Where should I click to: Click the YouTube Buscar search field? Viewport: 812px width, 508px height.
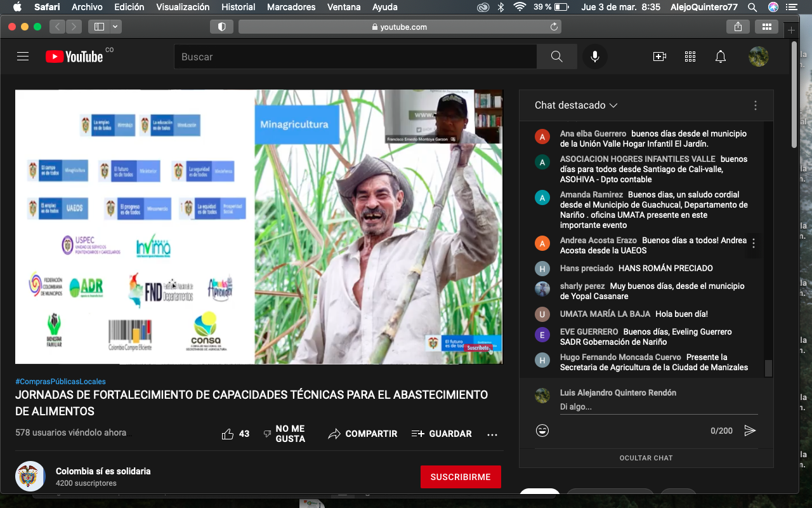point(355,57)
